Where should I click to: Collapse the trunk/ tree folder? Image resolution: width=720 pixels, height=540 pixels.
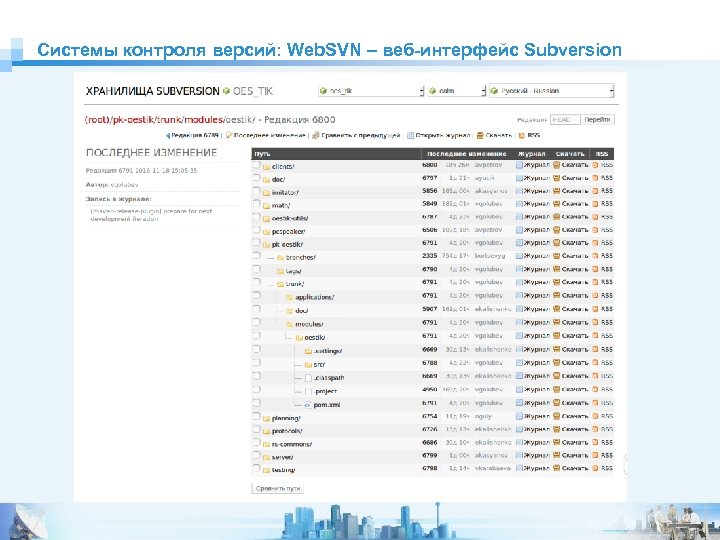[281, 284]
